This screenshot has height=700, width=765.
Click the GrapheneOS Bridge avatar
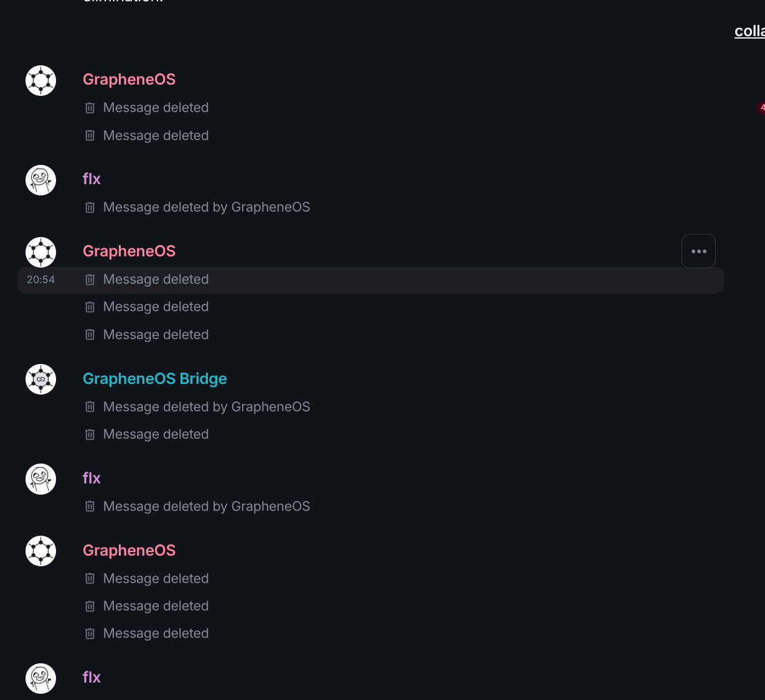[41, 379]
